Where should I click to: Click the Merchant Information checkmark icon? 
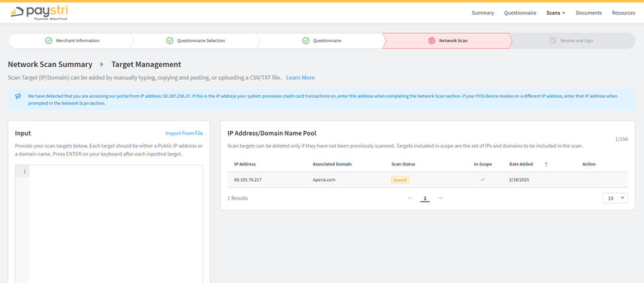[48, 41]
